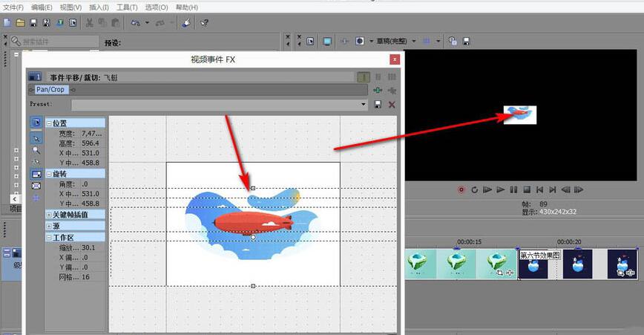Open the Undo history dropdown arrow
Viewport: 644px width, 335px height.
(x=147, y=22)
